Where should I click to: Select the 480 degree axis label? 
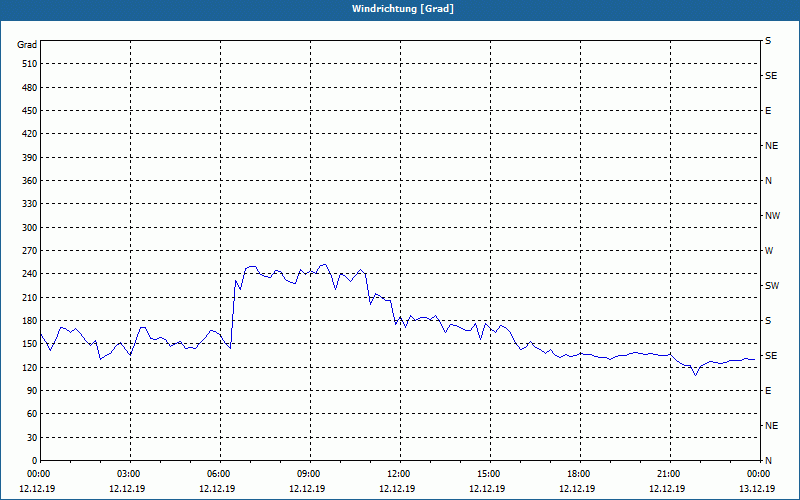pos(30,88)
